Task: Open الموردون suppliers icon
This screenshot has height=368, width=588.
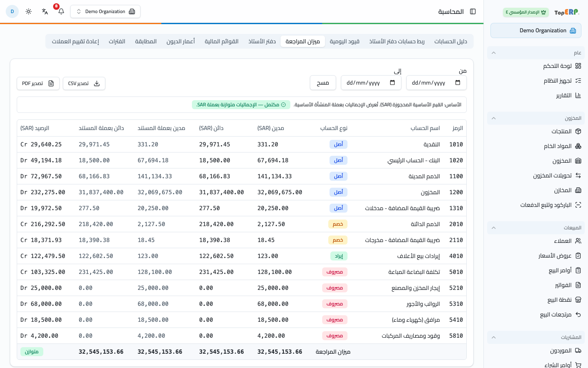Action: coord(578,350)
